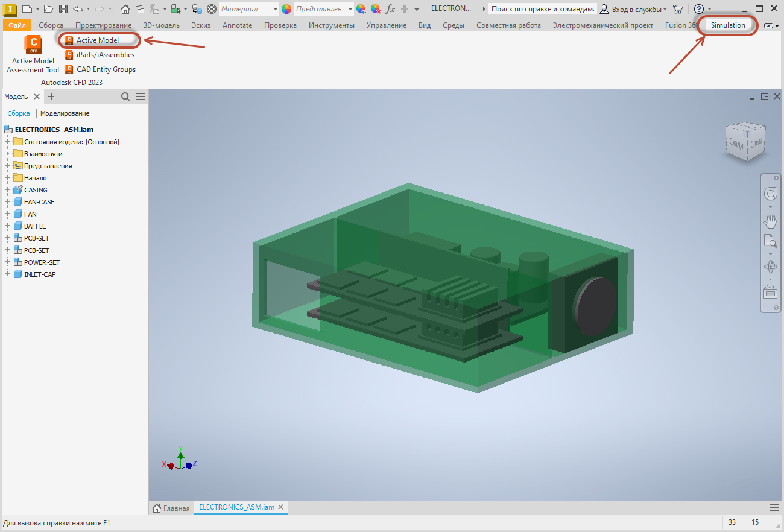
Task: Search the model browser with the magnifier icon
Action: coord(125,97)
